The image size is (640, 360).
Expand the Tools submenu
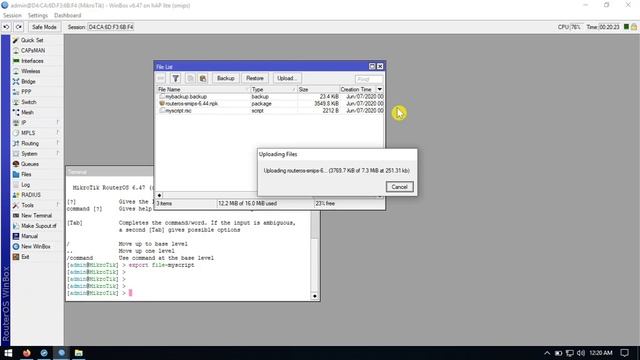coord(27,205)
